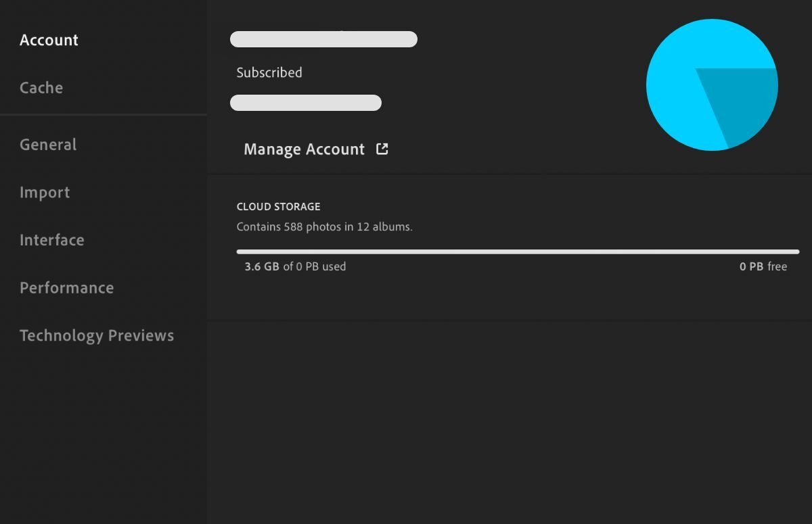This screenshot has height=524, width=812.
Task: Click the Manage Account button text
Action: click(x=304, y=149)
